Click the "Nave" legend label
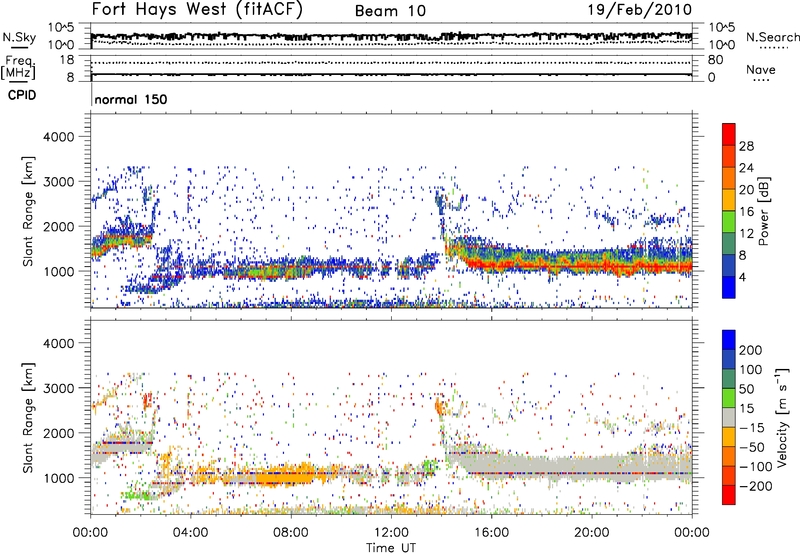800x554 pixels. (761, 69)
